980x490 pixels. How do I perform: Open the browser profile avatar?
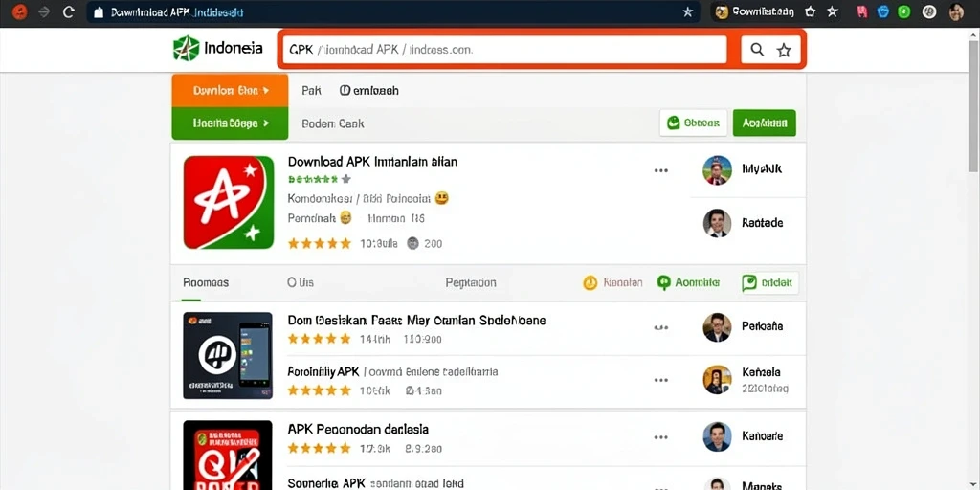[x=956, y=11]
